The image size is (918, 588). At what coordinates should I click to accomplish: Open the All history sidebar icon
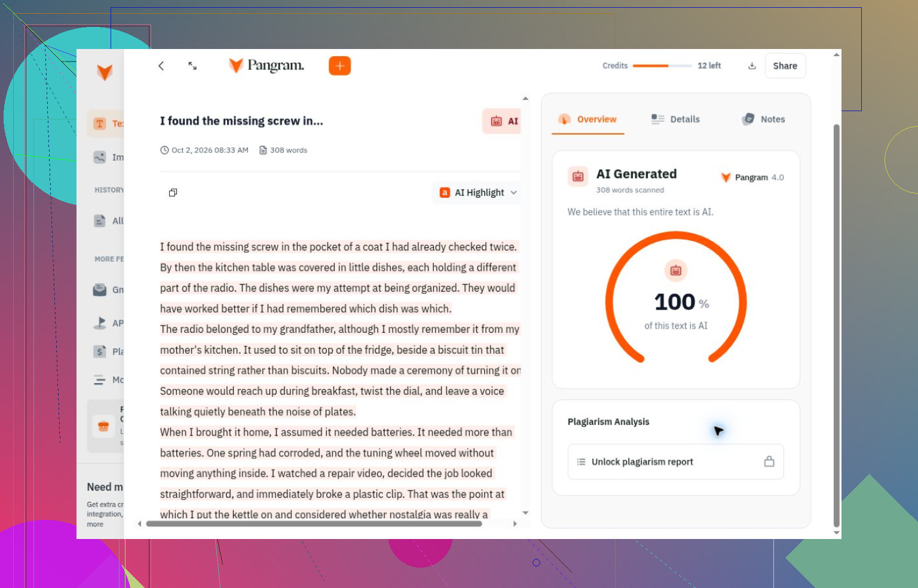[100, 220]
